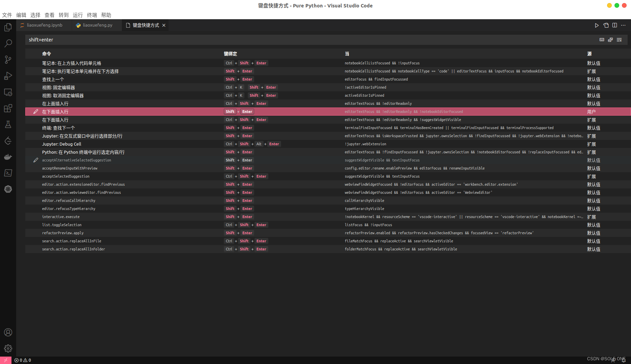Open the 运行 menu in the menu bar
The image size is (631, 364).
(x=78, y=15)
